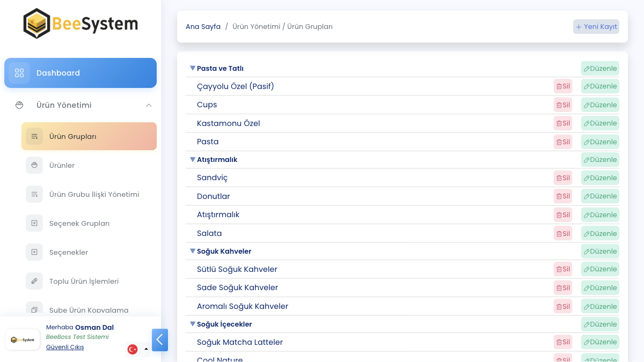Click the Dashboard grid icon
644x362 pixels.
point(19,73)
